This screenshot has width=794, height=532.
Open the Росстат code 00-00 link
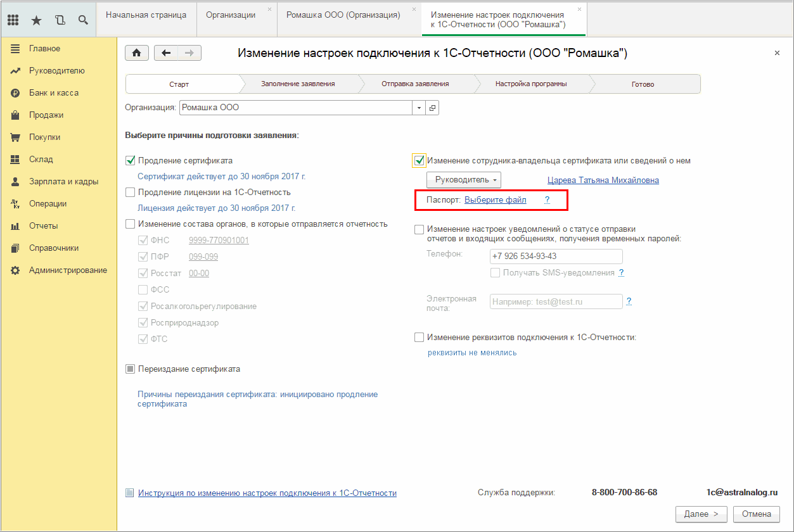199,274
